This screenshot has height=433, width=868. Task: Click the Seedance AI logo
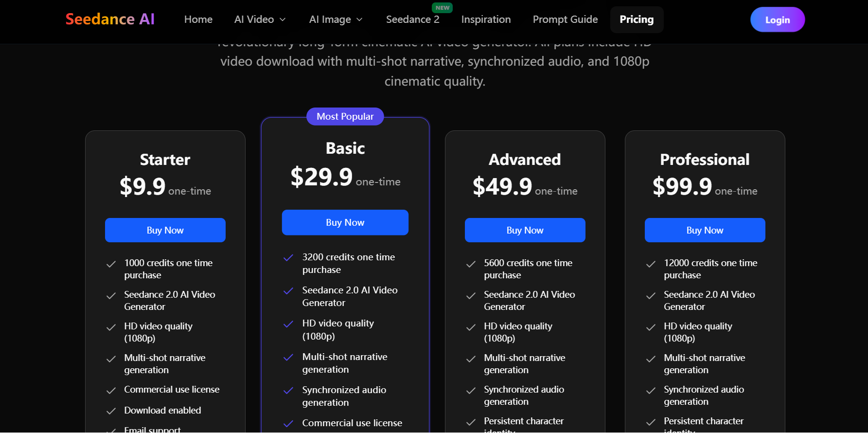click(x=110, y=19)
